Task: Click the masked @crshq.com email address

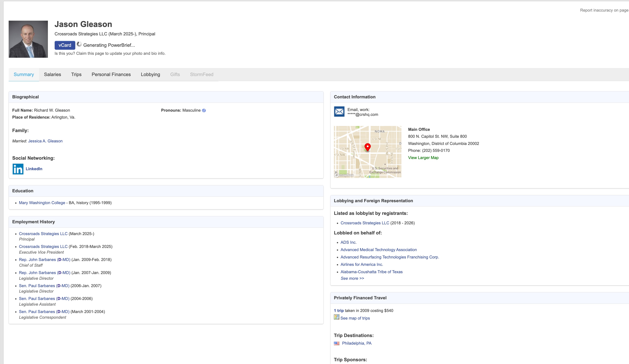Action: [x=363, y=115]
